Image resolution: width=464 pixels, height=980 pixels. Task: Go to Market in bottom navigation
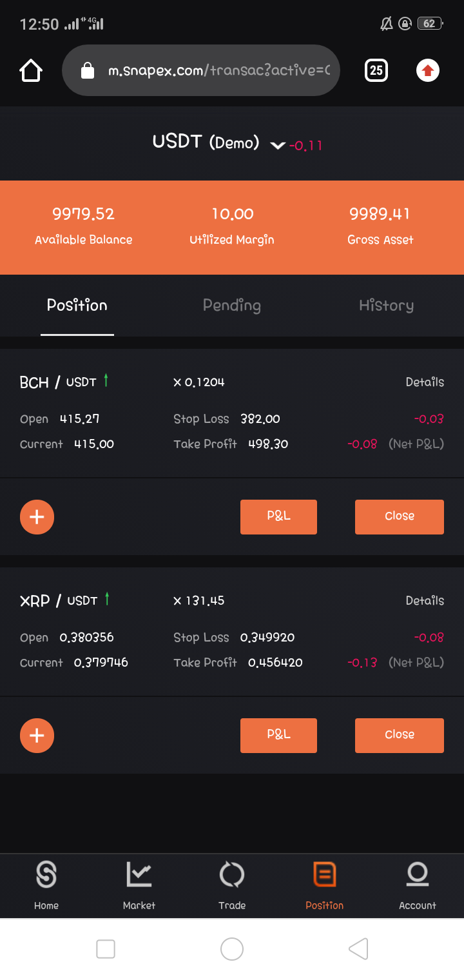tap(139, 885)
